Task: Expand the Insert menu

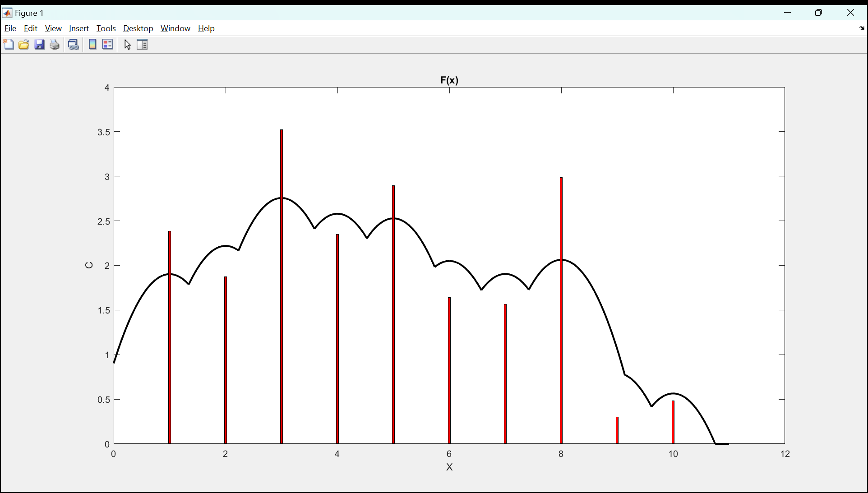Action: pyautogui.click(x=79, y=28)
